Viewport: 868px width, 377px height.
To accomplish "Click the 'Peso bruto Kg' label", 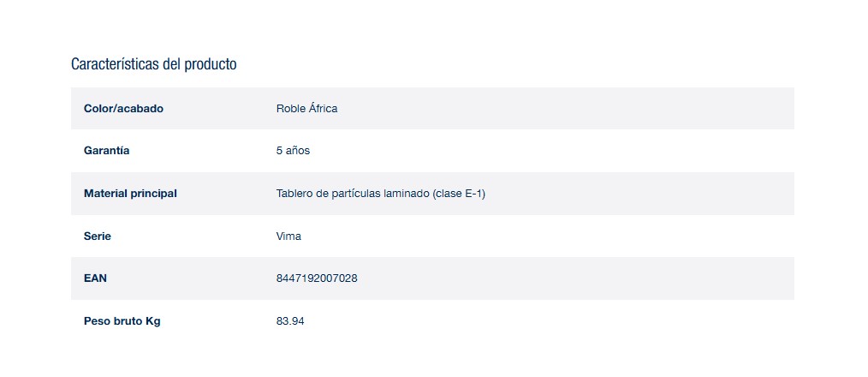I will coord(122,321).
